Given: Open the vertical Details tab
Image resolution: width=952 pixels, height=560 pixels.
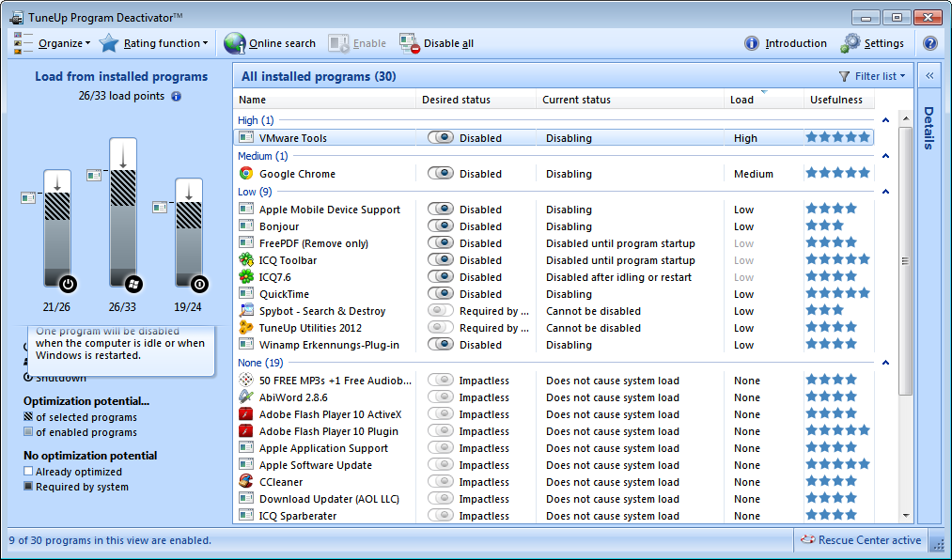Looking at the screenshot, I should 929,128.
